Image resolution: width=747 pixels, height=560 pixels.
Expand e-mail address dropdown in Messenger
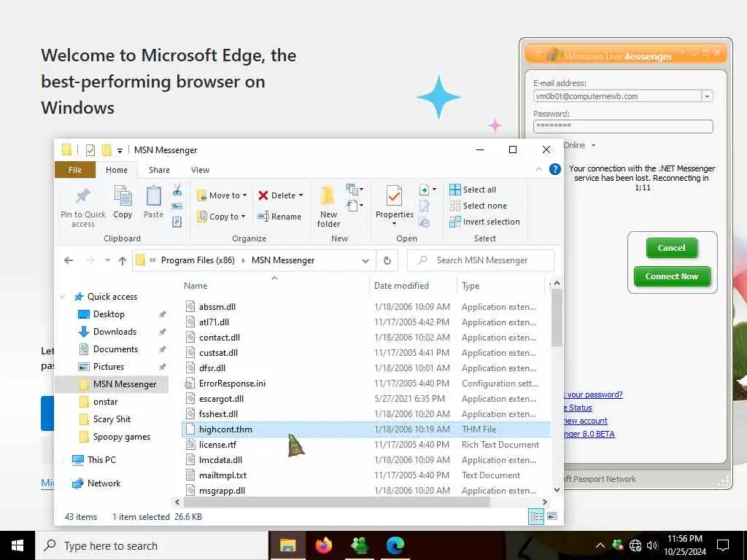(x=707, y=96)
